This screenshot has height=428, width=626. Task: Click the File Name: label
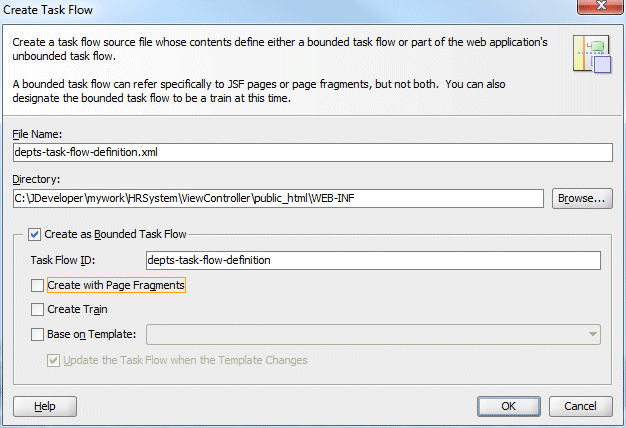tap(37, 134)
